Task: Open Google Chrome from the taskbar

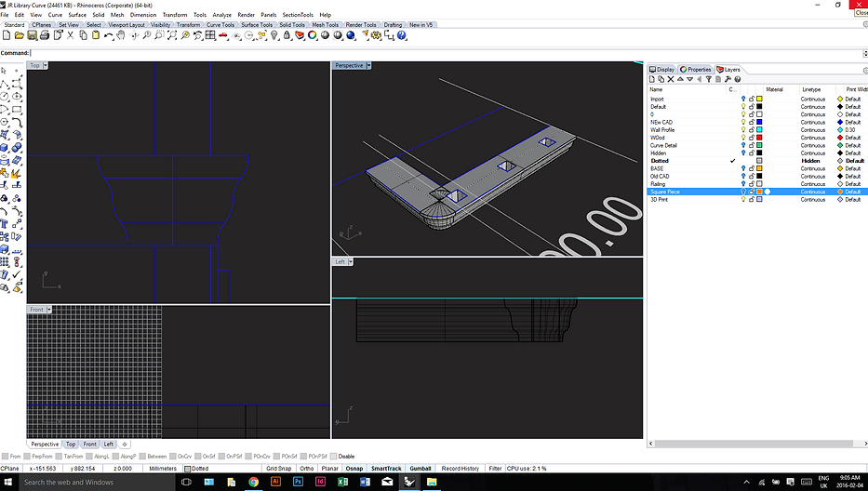Action: tap(253, 482)
